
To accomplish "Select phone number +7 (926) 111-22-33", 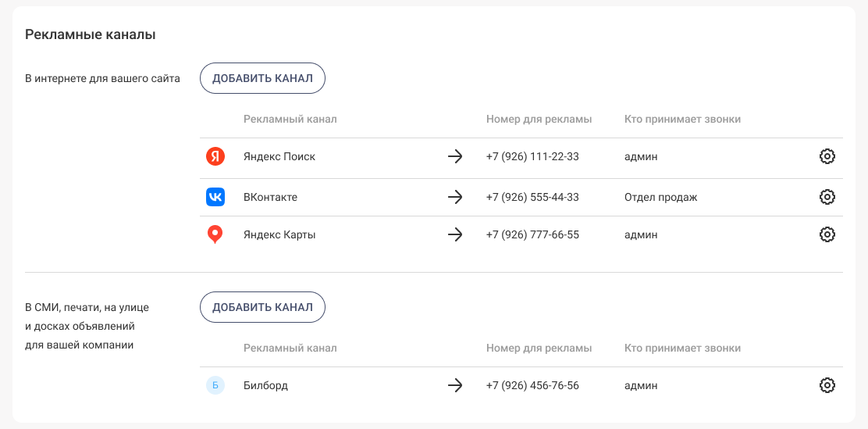I will (x=532, y=156).
